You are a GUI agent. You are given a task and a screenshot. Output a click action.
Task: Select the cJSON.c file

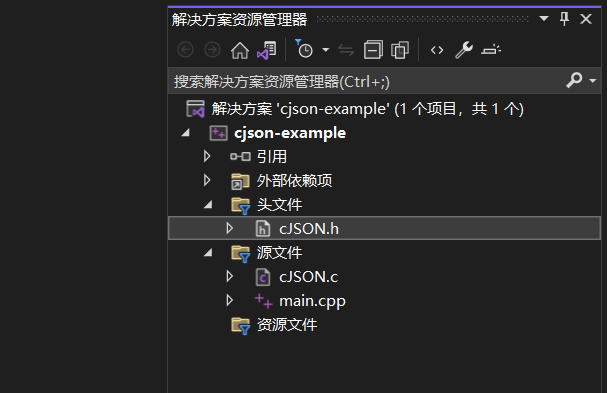coord(309,277)
